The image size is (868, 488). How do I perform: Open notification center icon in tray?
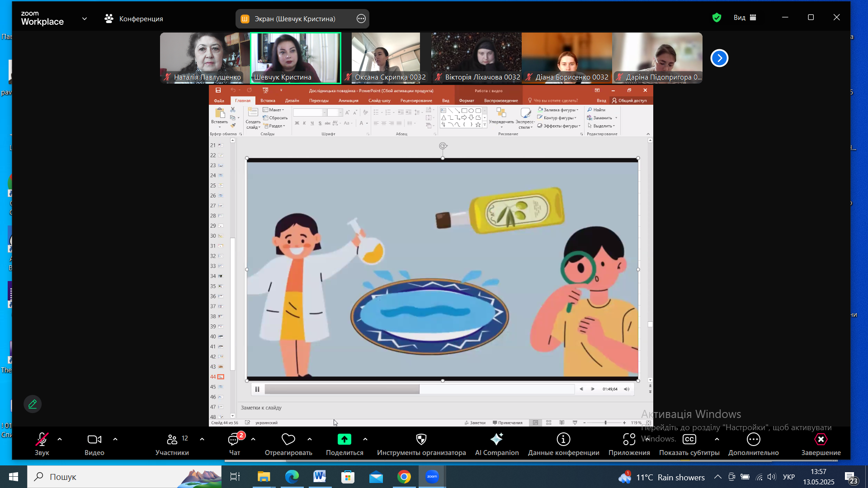851,477
